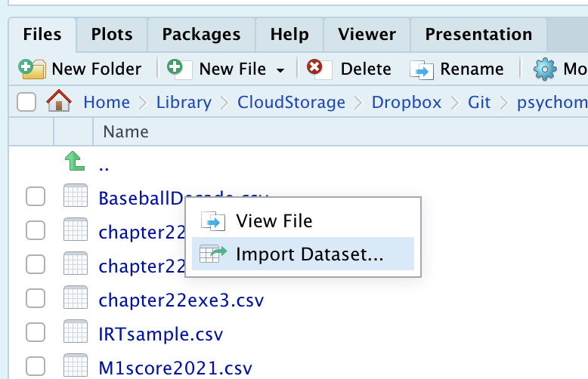The image size is (588, 379).
Task: Open the chapter22exe3.csv file link
Action: [x=181, y=300]
